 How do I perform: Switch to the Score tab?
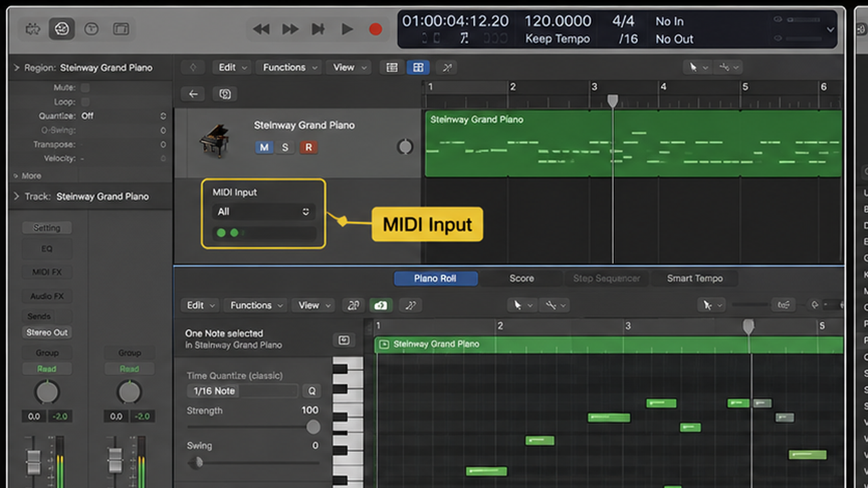tap(521, 279)
